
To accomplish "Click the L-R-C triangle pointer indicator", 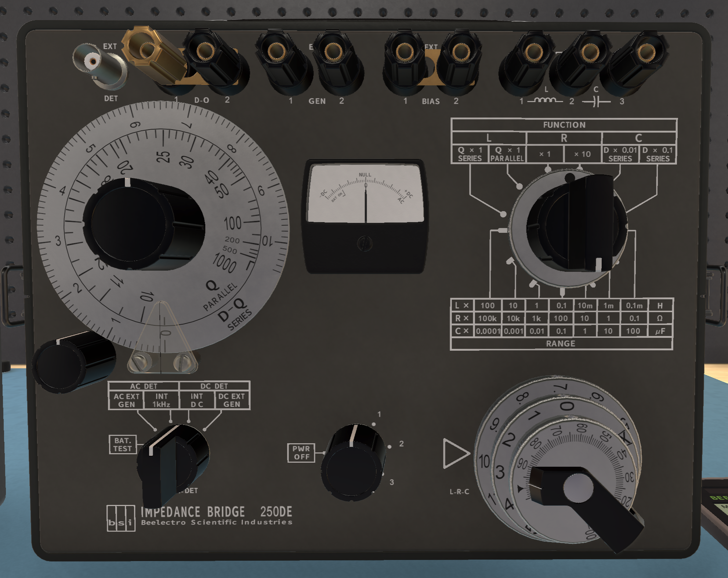I will click(456, 453).
